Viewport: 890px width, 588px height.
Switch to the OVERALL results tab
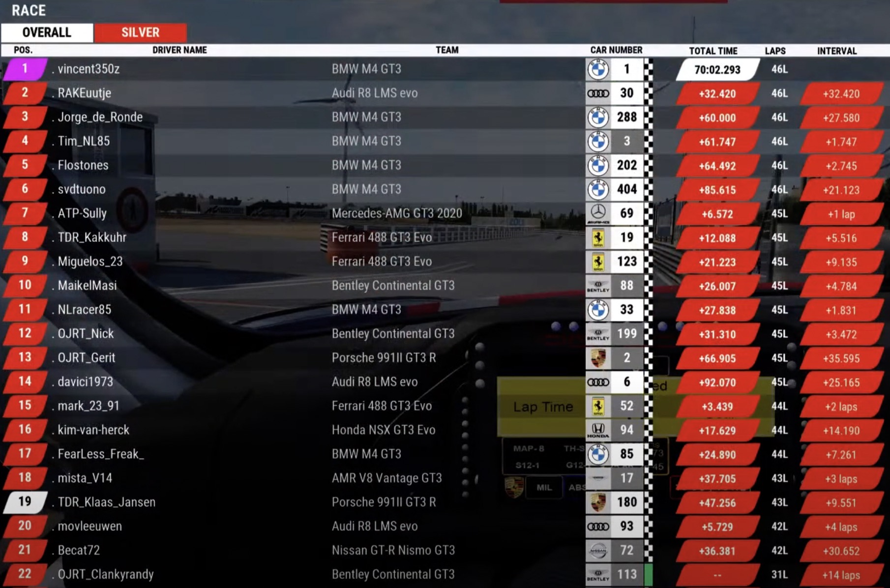pyautogui.click(x=47, y=32)
